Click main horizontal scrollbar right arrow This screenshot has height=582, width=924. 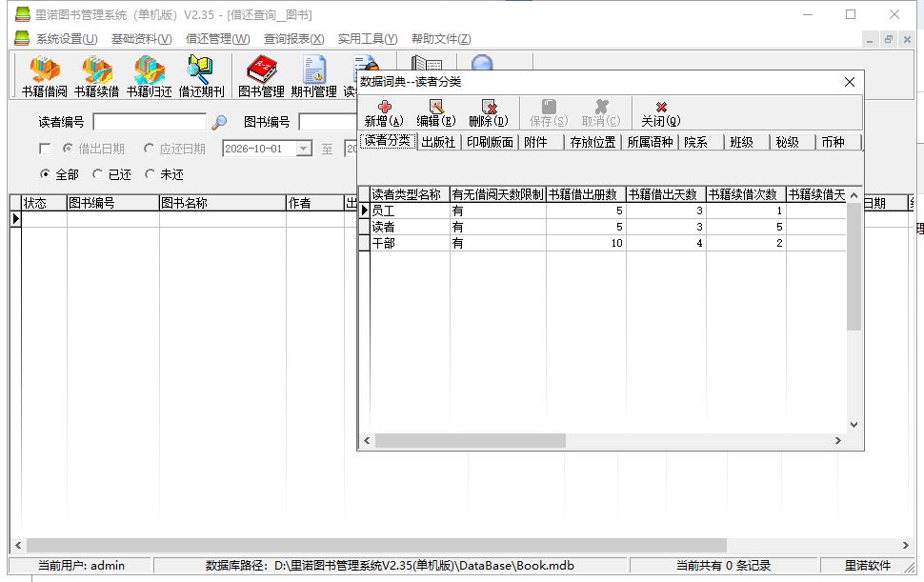[906, 546]
